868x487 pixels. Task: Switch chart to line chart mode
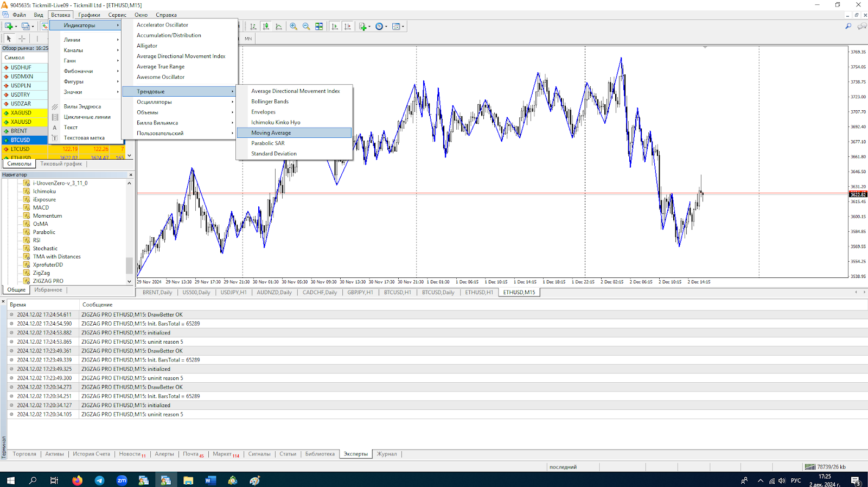coord(279,26)
